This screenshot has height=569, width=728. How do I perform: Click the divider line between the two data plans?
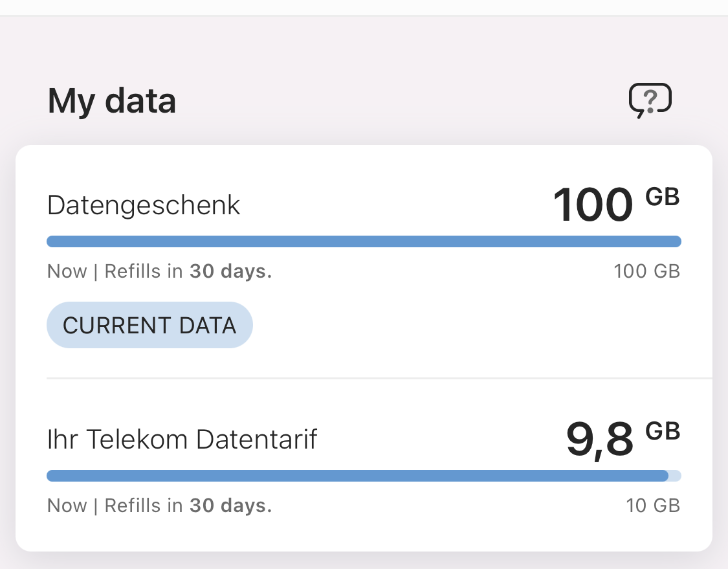pos(379,378)
